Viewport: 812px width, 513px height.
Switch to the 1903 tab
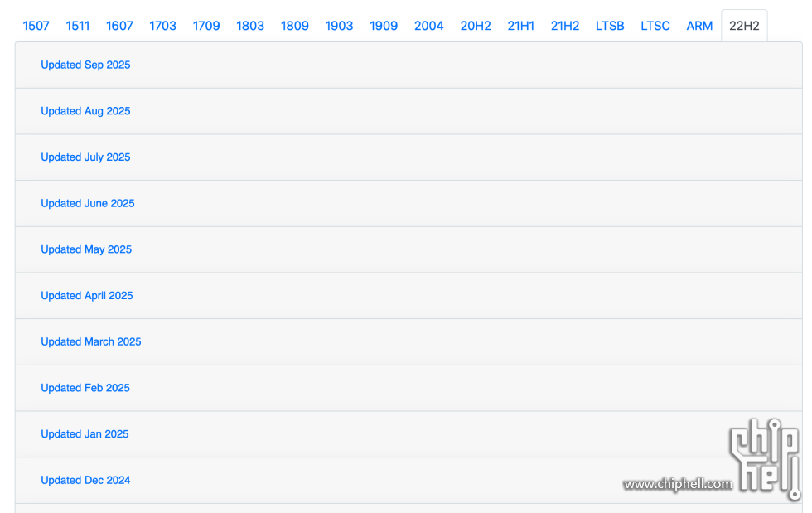(x=339, y=26)
